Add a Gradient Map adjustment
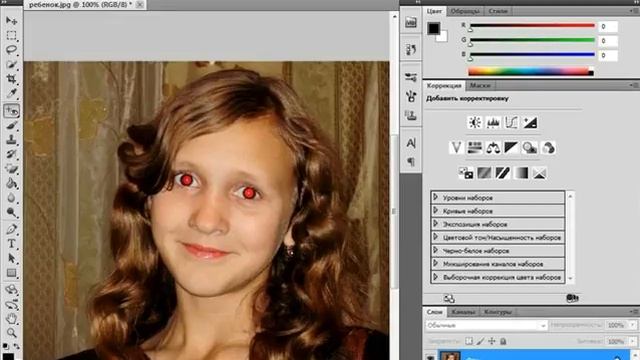This screenshot has width=640, height=360. click(521, 173)
